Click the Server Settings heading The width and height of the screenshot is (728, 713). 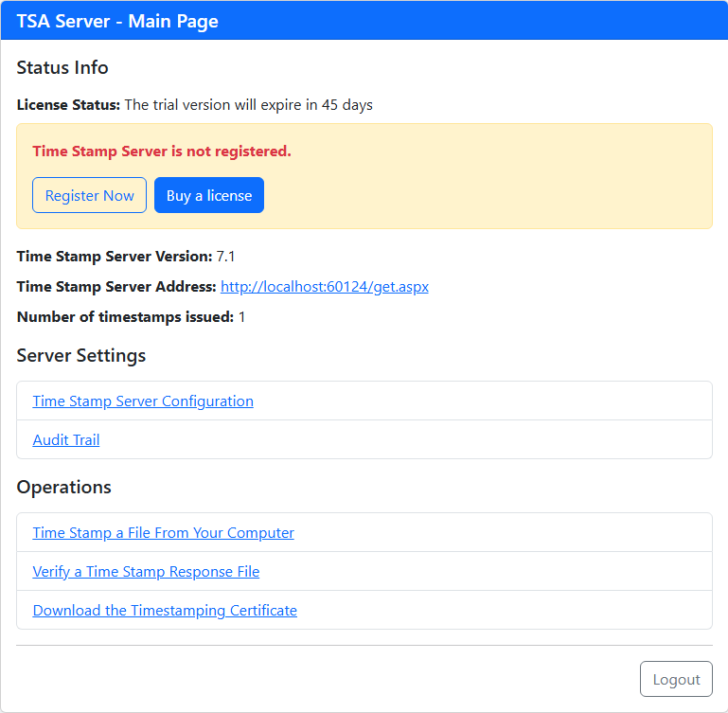80,355
